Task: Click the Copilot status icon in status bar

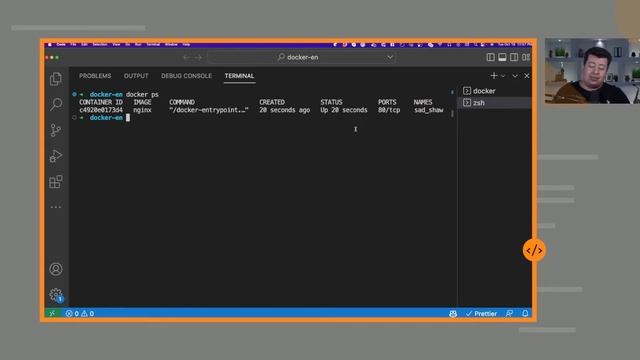Action: [453, 313]
